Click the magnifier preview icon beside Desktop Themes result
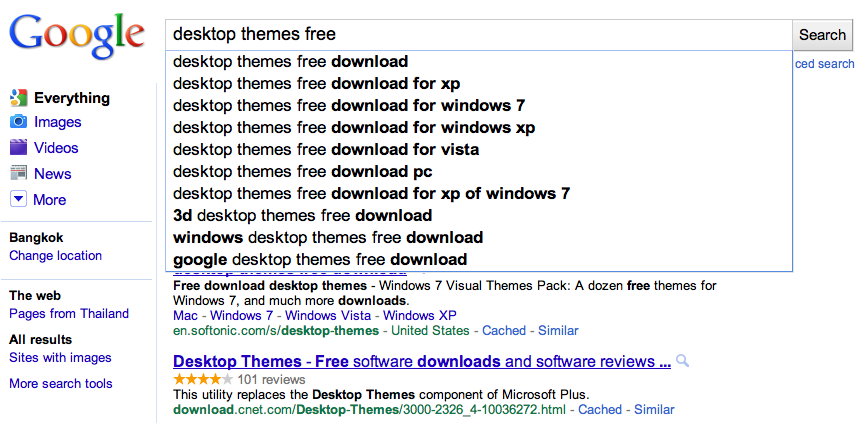Screen dimensions: 856x423 click(682, 361)
